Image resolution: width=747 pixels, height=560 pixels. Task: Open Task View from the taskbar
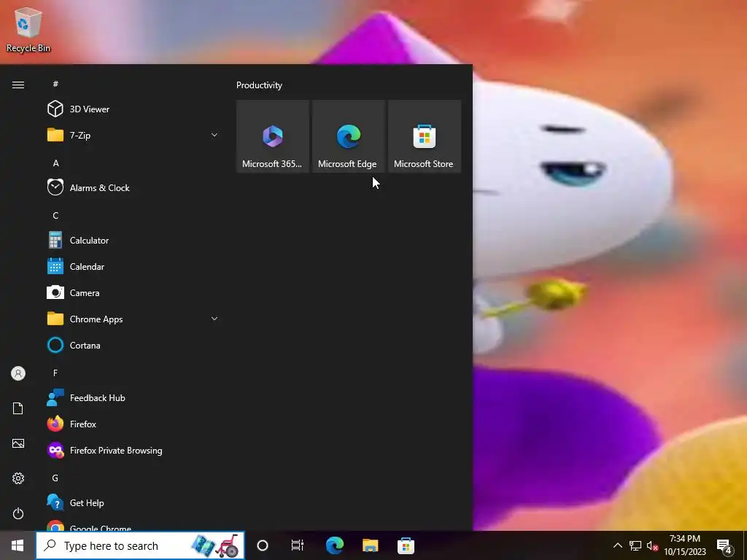(298, 545)
